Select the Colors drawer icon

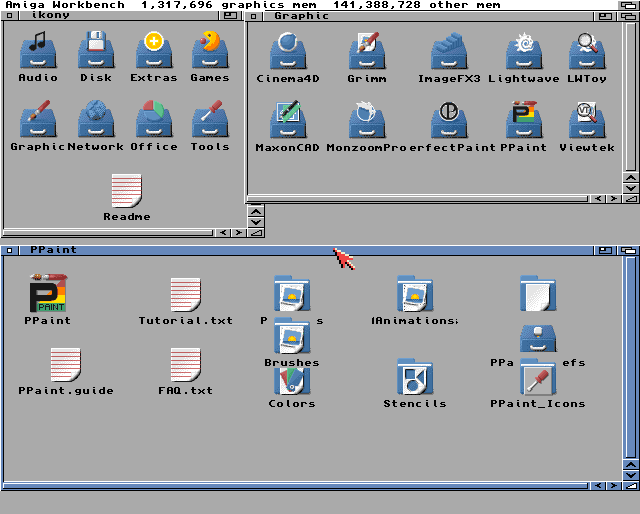click(x=291, y=380)
